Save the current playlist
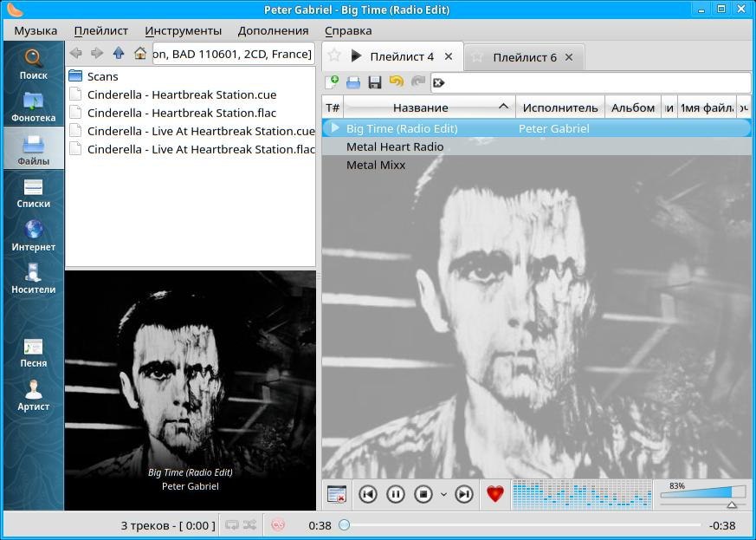Image resolution: width=756 pixels, height=540 pixels. coord(375,82)
